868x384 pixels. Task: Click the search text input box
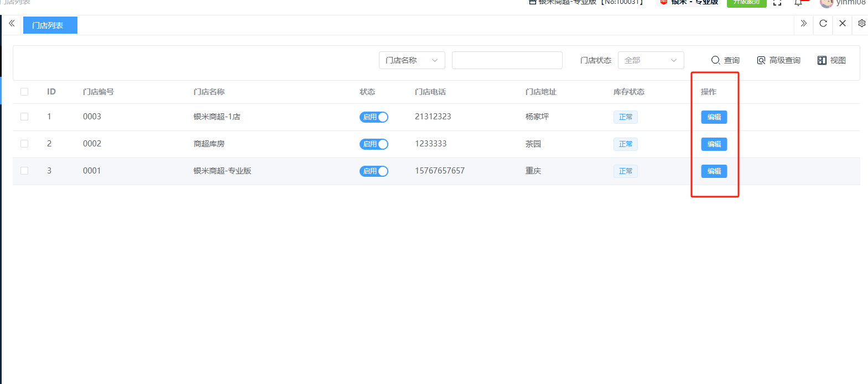tap(507, 60)
